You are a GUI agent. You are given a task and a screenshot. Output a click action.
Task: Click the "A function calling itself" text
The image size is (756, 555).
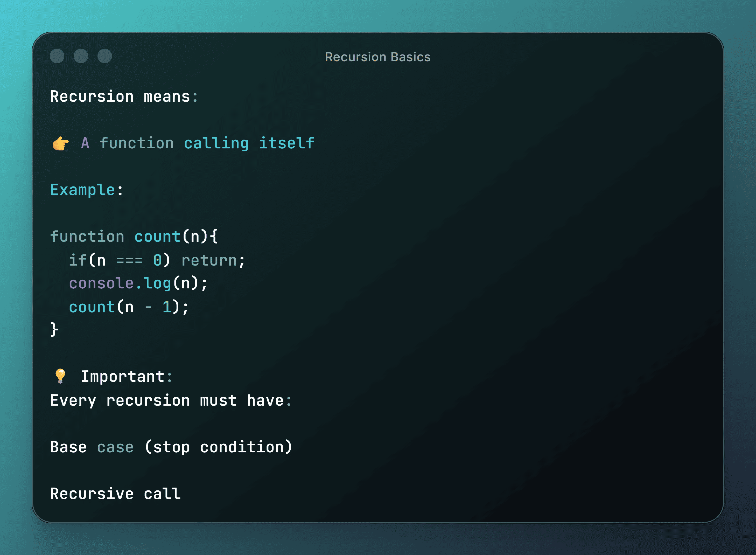coord(198,143)
